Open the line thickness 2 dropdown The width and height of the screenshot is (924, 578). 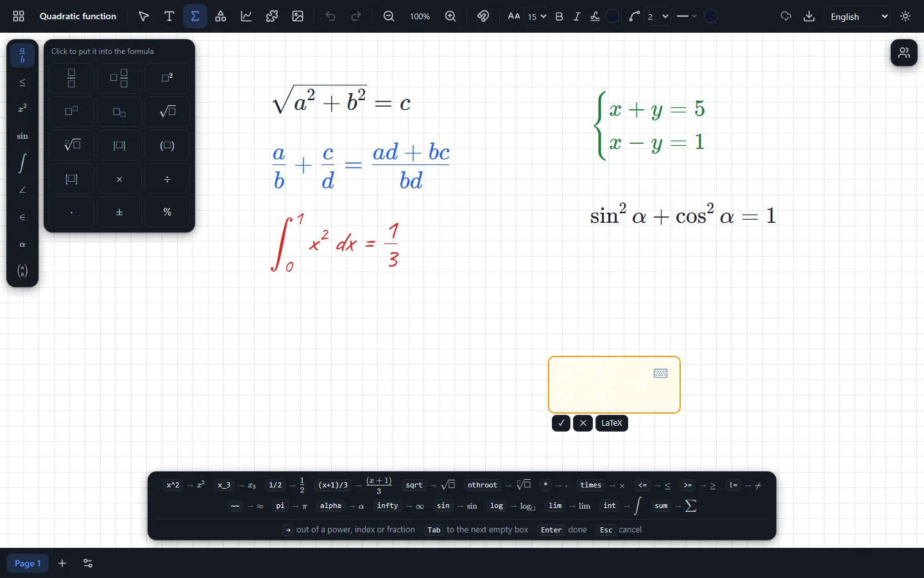tap(658, 16)
